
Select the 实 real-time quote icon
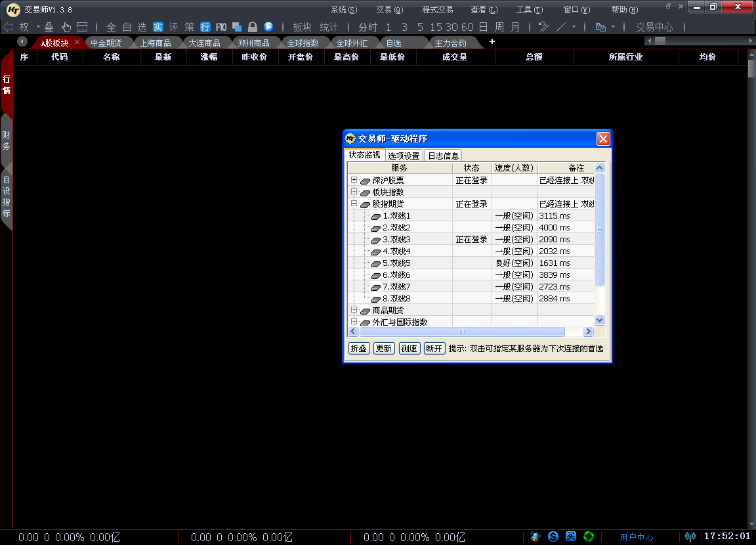[x=158, y=27]
